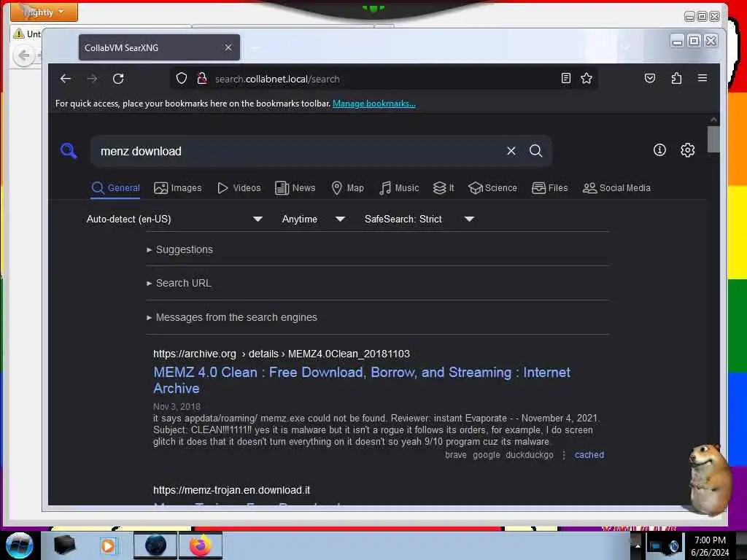This screenshot has width=747, height=560.
Task: Clear the search query text
Action: coord(511,151)
